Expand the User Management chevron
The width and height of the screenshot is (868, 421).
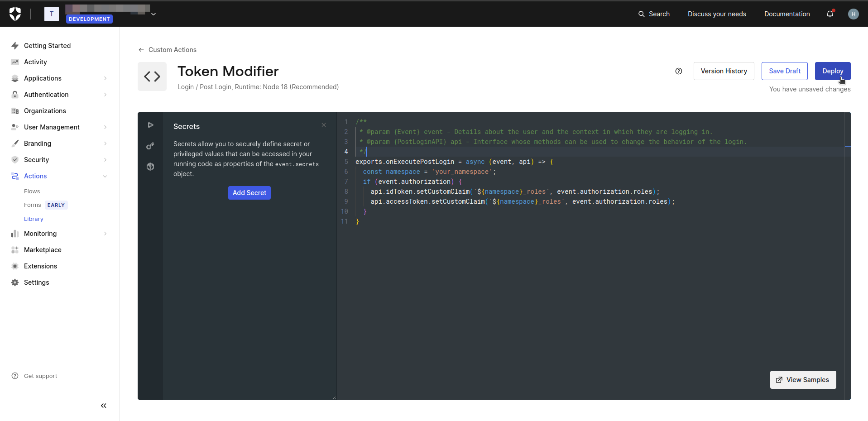(x=106, y=127)
